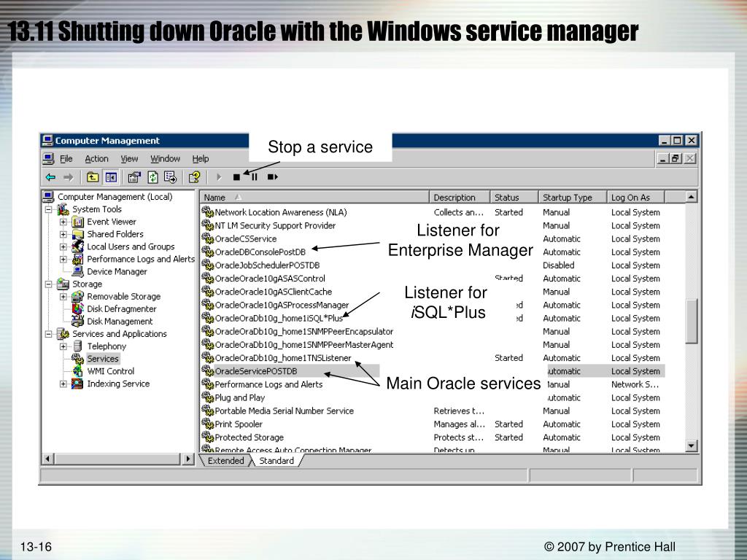Sort by the Status column header
The height and width of the screenshot is (560, 747).
click(x=514, y=197)
